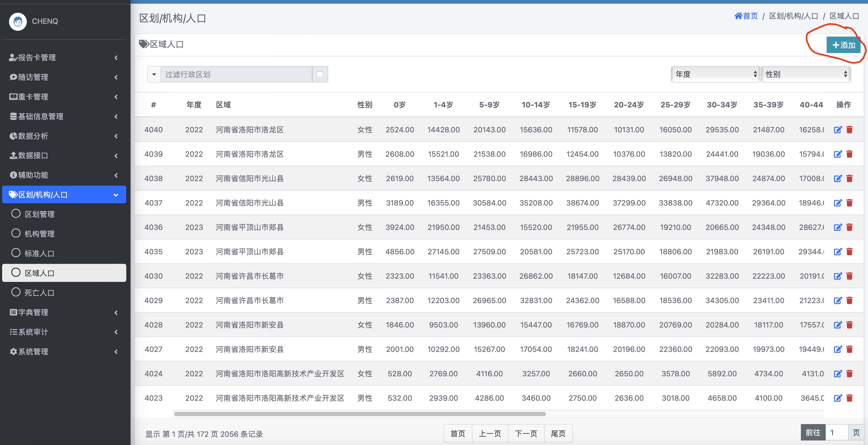Select the 死亡人口 radio item
This screenshot has width=868, height=445.
tap(40, 293)
